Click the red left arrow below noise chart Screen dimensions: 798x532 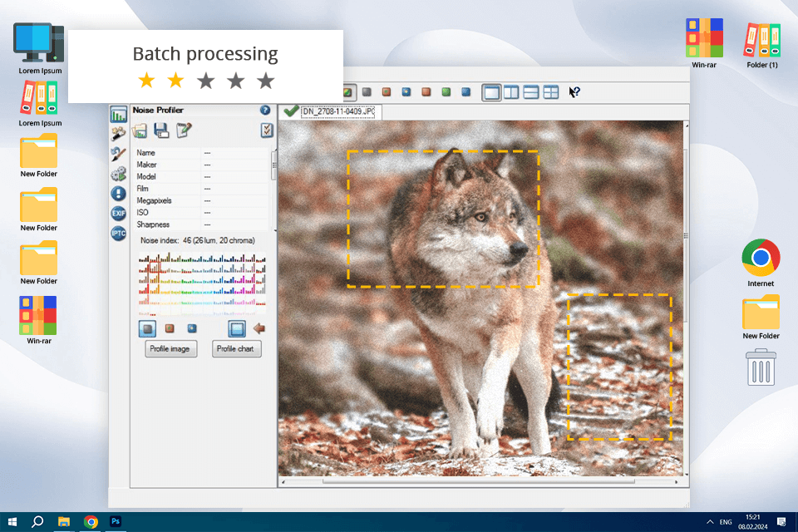pos(259,328)
